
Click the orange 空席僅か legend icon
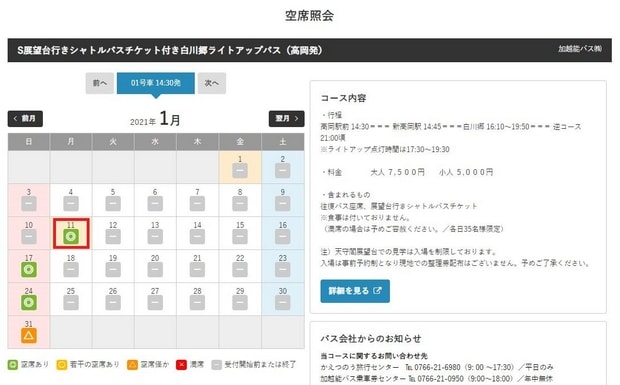[x=132, y=364]
